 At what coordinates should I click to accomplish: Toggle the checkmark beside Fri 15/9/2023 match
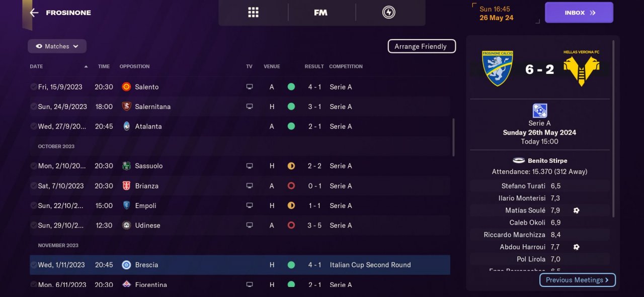click(x=33, y=87)
